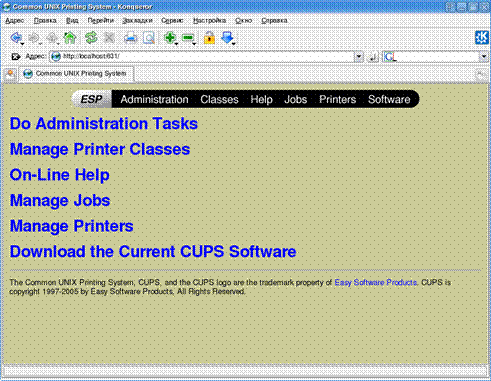
Task: Expand the search bar dropdown arrow
Action: tap(484, 57)
